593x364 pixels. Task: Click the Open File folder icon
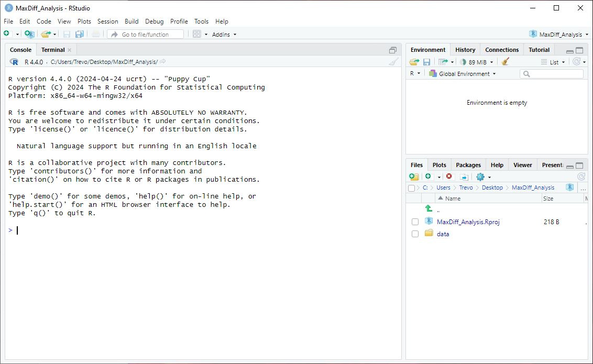[x=46, y=34]
